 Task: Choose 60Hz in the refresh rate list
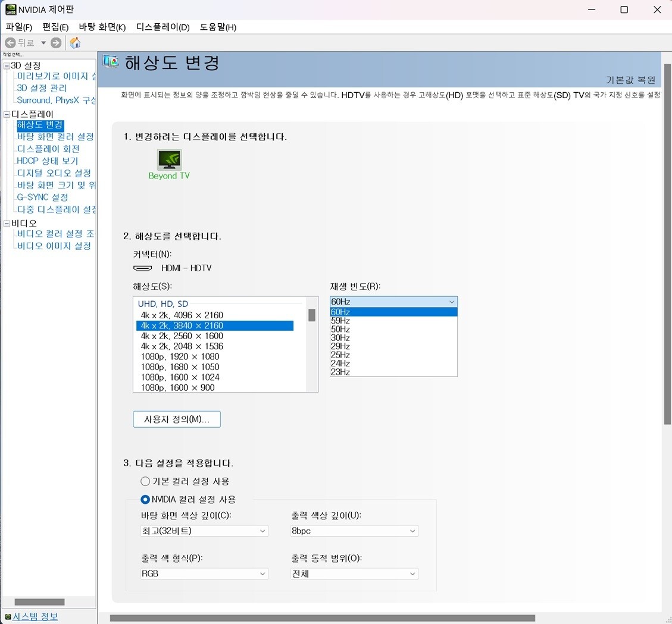(x=393, y=312)
